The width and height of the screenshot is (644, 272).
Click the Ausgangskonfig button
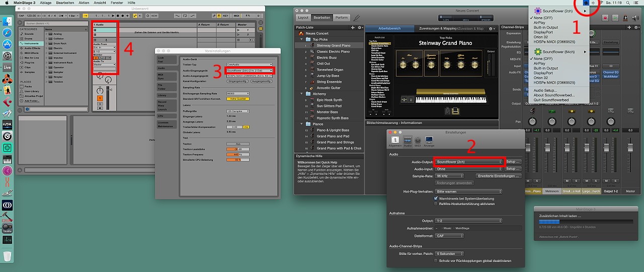261,81
